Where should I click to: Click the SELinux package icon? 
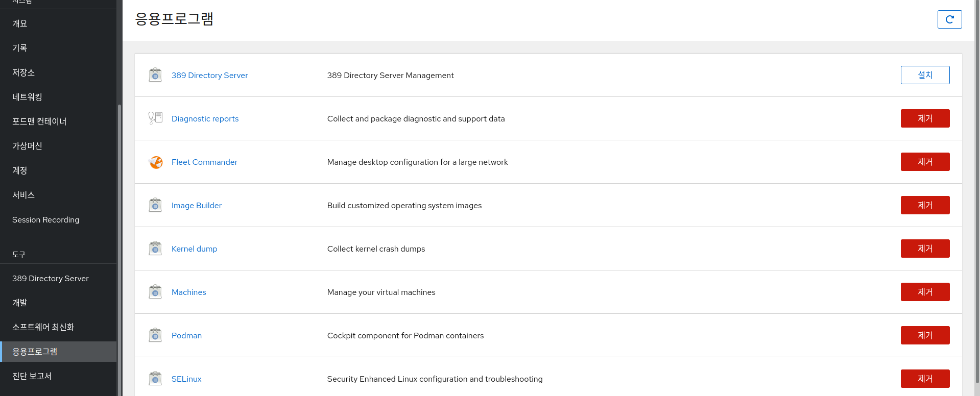tap(155, 379)
